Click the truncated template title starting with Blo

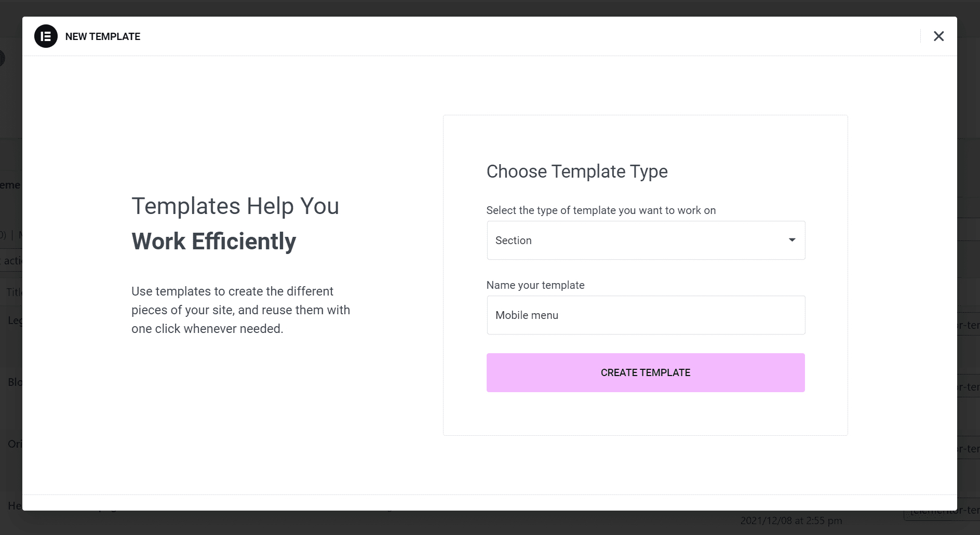pyautogui.click(x=16, y=382)
